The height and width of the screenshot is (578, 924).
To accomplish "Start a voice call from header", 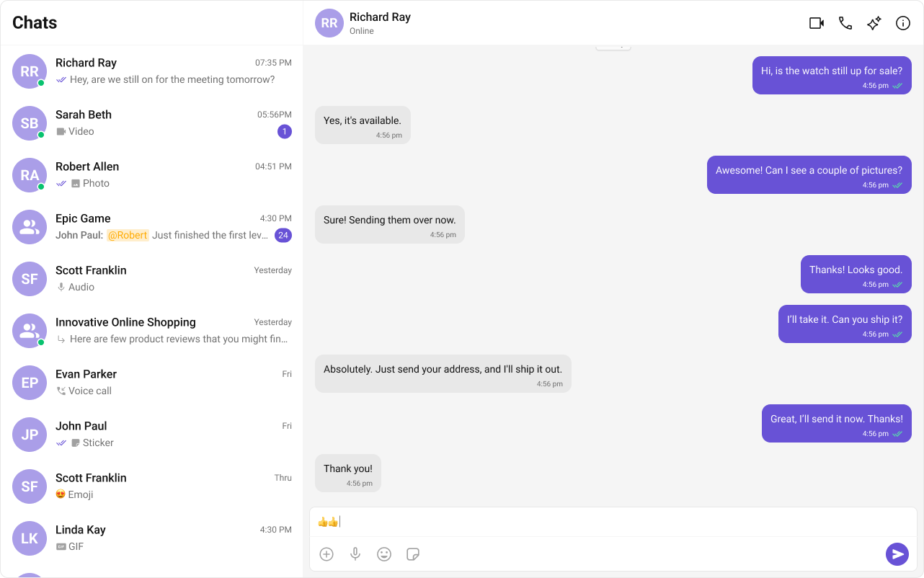I will tap(845, 23).
